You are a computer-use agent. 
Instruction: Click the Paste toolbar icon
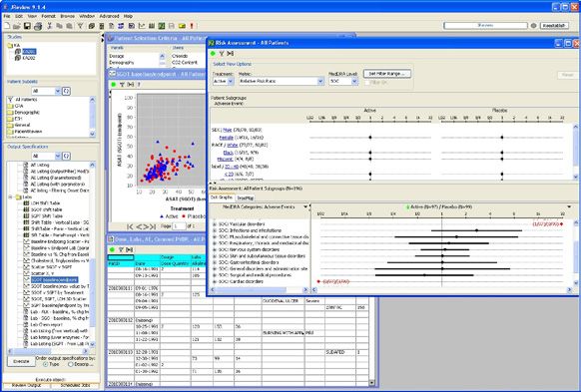pyautogui.click(x=69, y=26)
